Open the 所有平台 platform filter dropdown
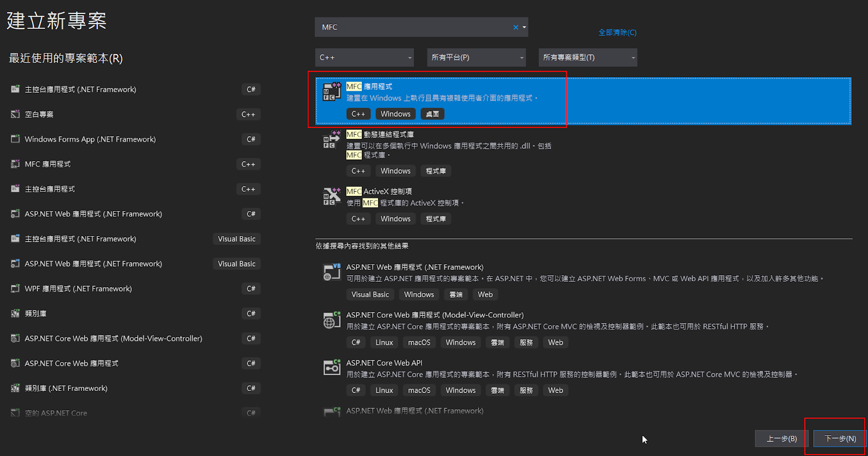 pos(476,58)
